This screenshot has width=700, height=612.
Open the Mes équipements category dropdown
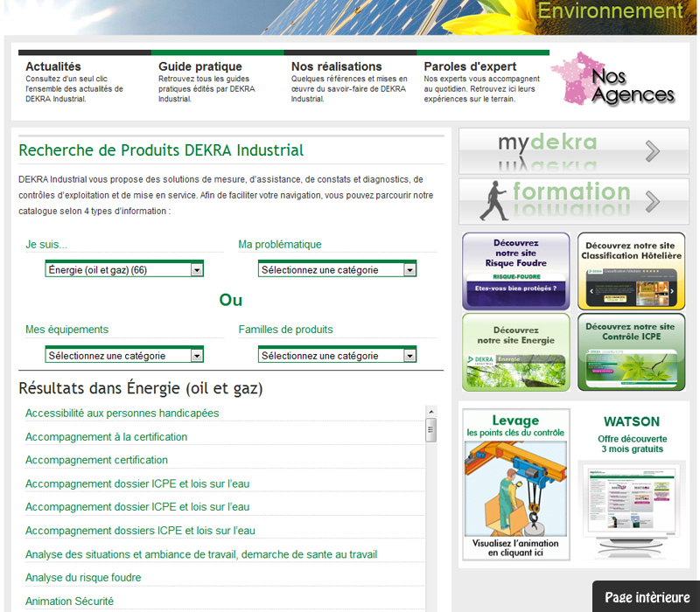[x=124, y=355]
